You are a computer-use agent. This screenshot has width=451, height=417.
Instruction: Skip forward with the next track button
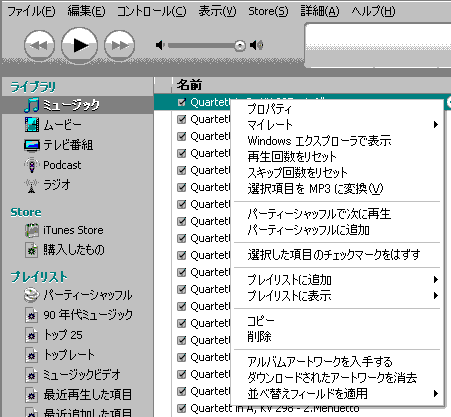click(x=119, y=45)
